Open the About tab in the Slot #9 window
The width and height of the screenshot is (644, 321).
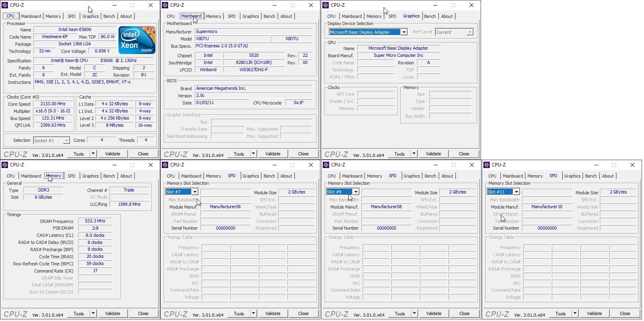(x=447, y=176)
